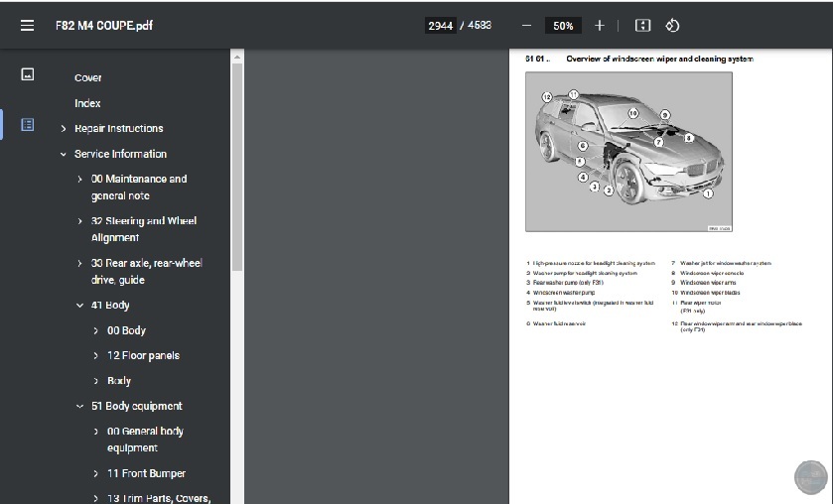
Task: Collapse the 51 Body equipment section
Action: [x=79, y=407]
